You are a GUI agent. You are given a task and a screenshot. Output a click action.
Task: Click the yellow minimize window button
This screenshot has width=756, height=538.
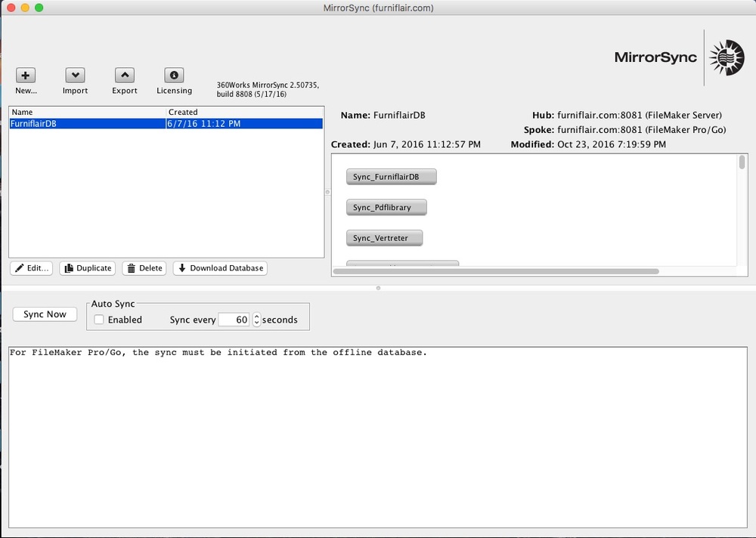[x=25, y=8]
